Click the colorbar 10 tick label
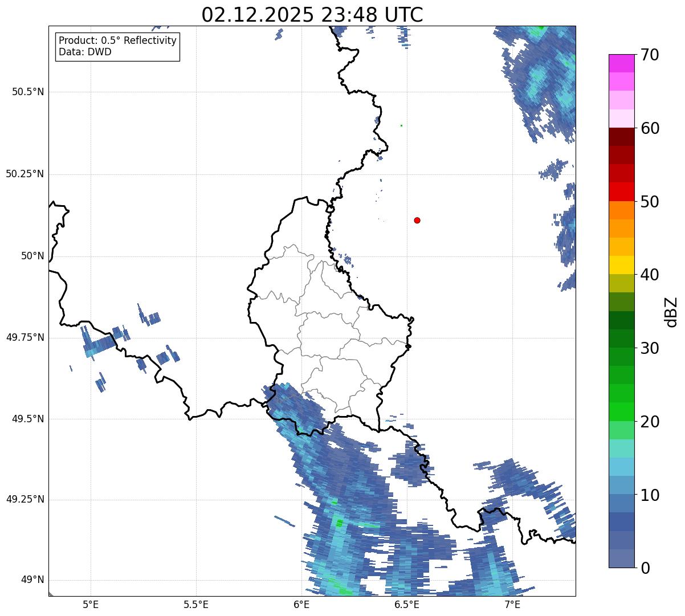The height and width of the screenshot is (616, 685). coord(650,495)
